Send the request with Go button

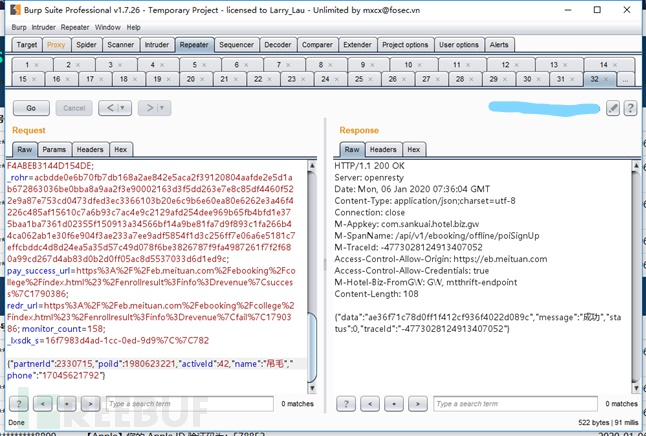tap(31, 108)
